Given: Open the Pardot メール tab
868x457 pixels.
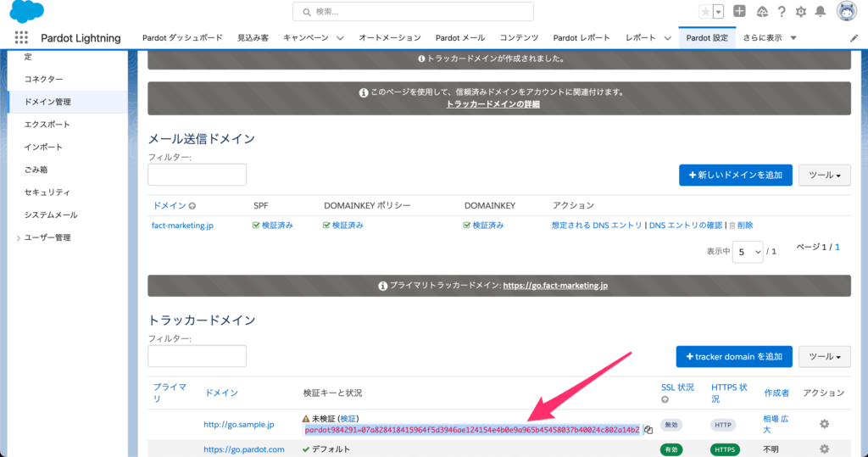Looking at the screenshot, I should point(460,37).
